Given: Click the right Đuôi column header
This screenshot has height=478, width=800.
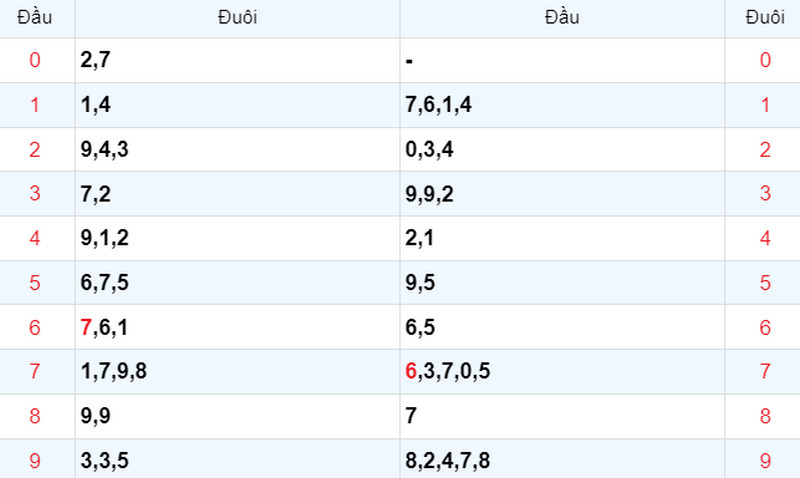Looking at the screenshot, I should (x=765, y=17).
